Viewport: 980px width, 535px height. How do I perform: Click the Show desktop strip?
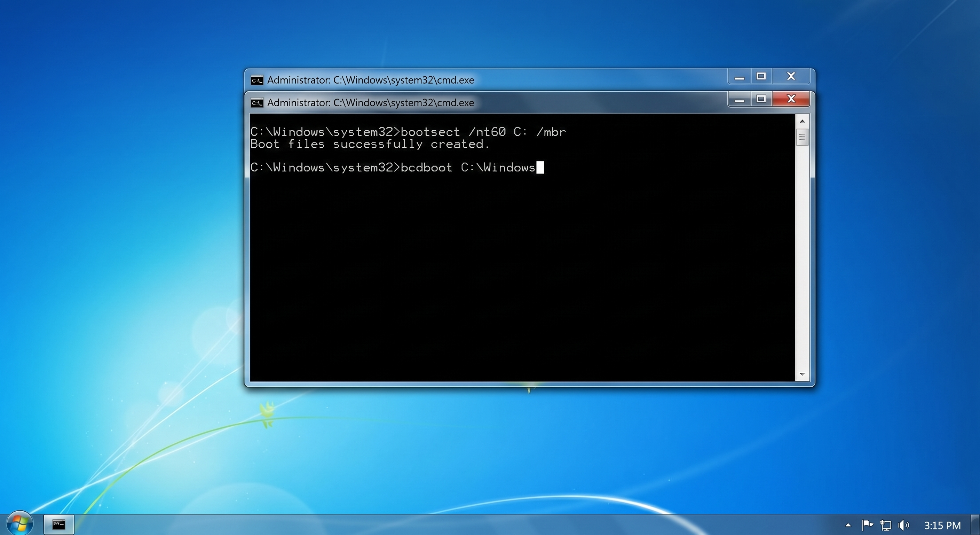tap(975, 525)
